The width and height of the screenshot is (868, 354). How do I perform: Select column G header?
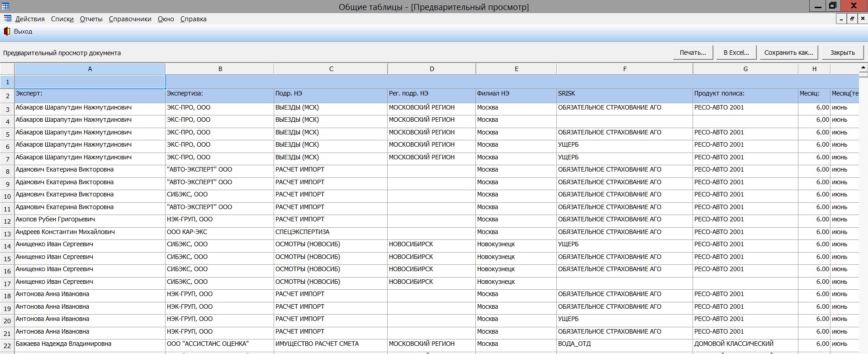[x=745, y=69]
